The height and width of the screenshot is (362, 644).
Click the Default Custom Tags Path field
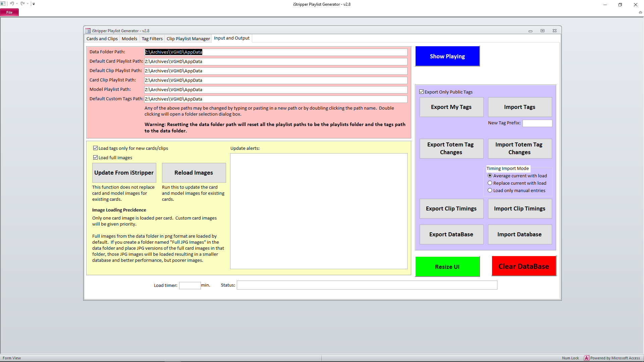[276, 99]
